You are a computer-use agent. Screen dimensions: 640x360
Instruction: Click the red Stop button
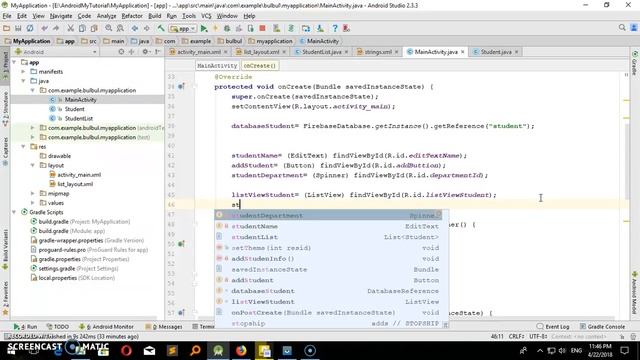[x=262, y=28]
